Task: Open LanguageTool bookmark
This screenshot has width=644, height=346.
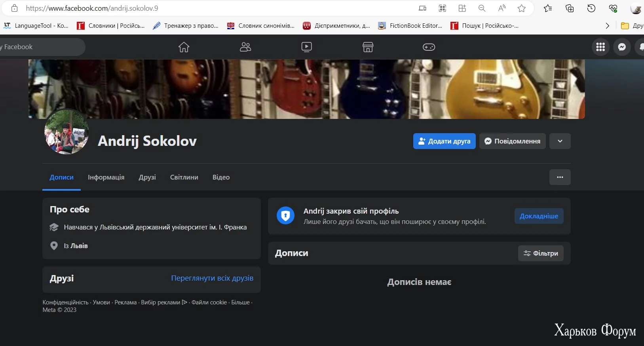Action: tap(36, 26)
